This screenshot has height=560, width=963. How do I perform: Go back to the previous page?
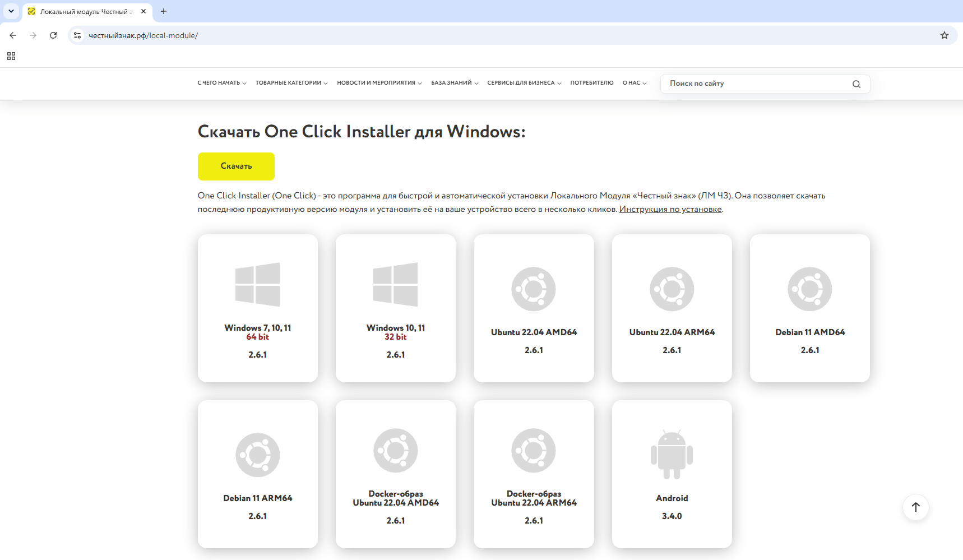pyautogui.click(x=13, y=35)
